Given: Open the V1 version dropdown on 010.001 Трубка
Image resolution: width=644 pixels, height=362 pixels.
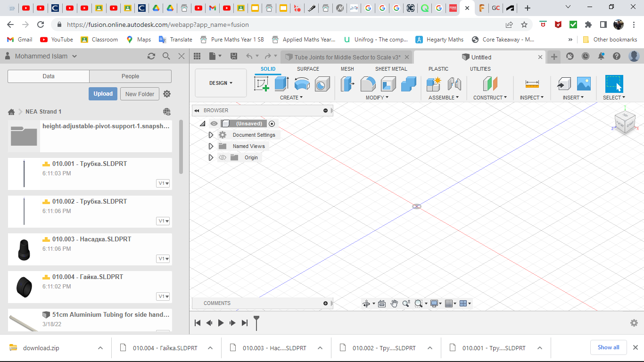Looking at the screenshot, I should 163,183.
